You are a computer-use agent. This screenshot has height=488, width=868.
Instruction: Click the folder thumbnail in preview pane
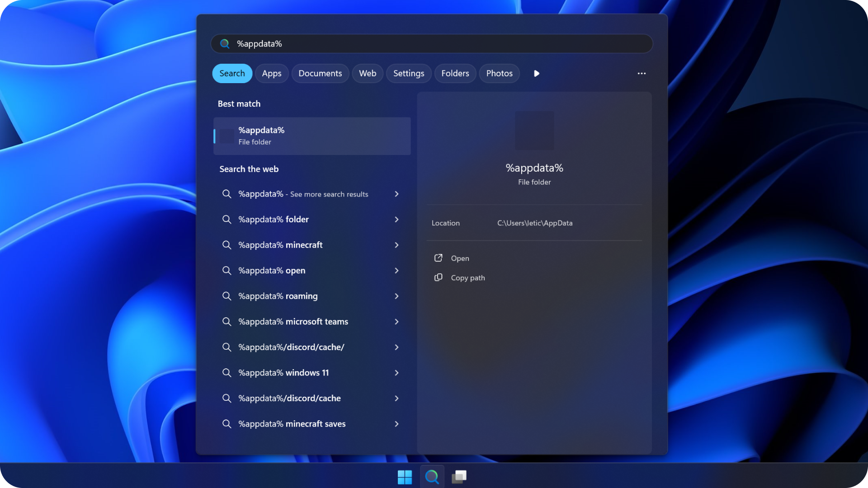pyautogui.click(x=534, y=131)
